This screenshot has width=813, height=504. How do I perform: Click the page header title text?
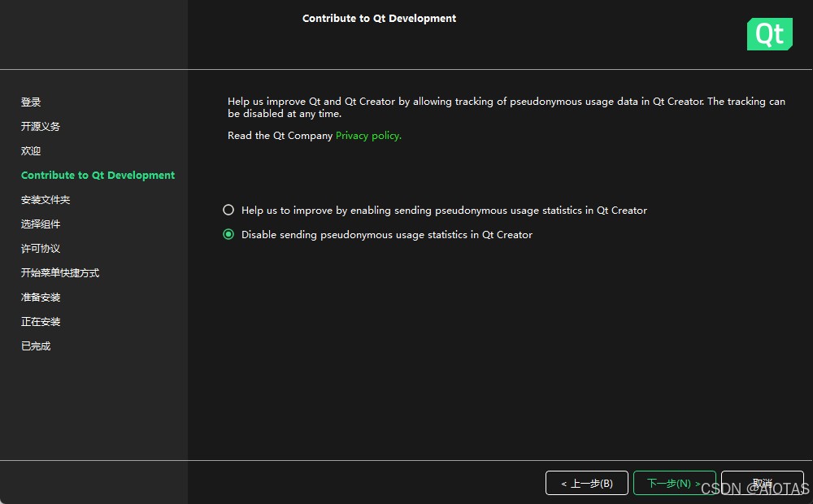[x=379, y=18]
